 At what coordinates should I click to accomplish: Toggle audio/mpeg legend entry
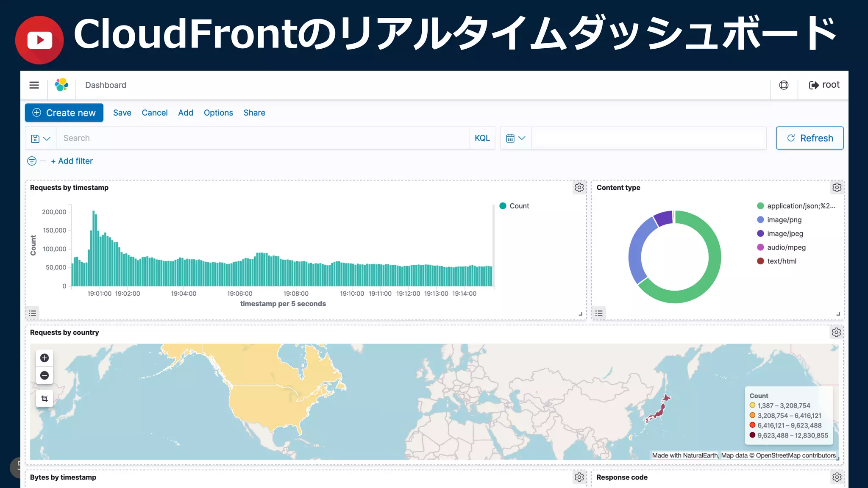pyautogui.click(x=781, y=247)
